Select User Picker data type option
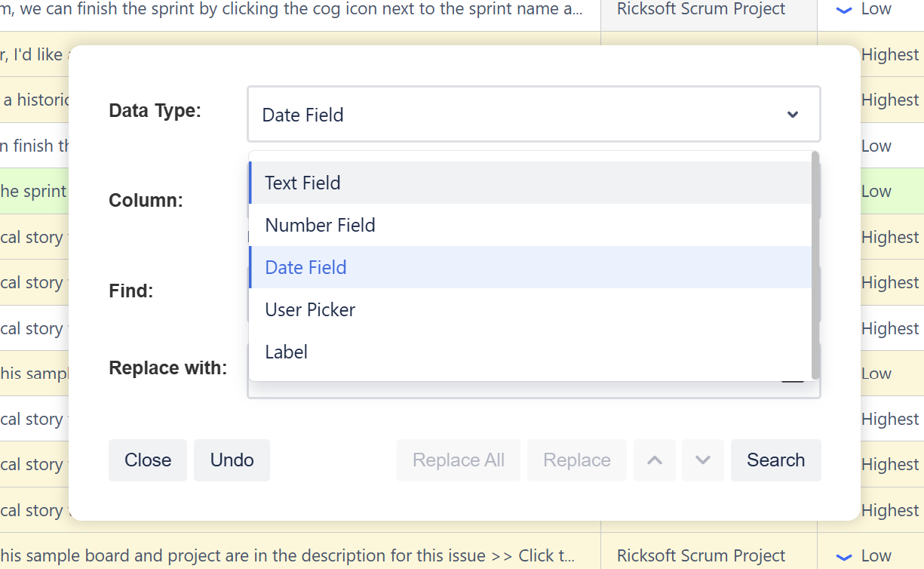Image resolution: width=924 pixels, height=569 pixels. [x=310, y=309]
